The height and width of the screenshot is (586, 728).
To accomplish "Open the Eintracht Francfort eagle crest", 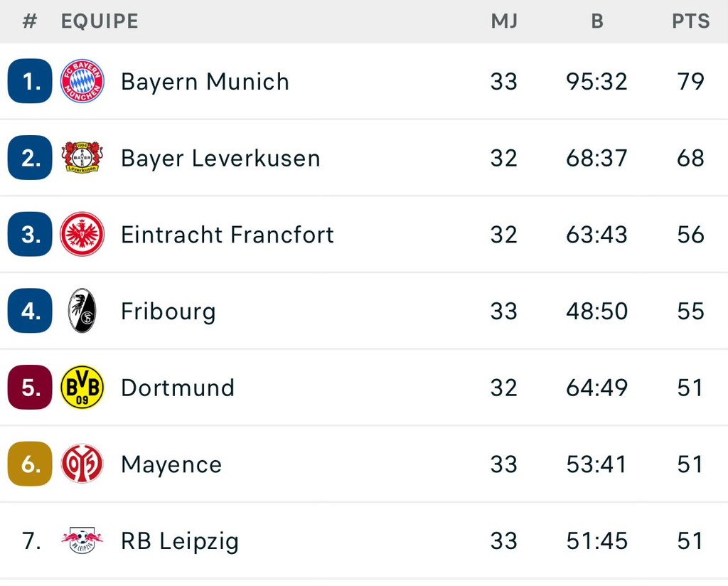I will pyautogui.click(x=82, y=234).
